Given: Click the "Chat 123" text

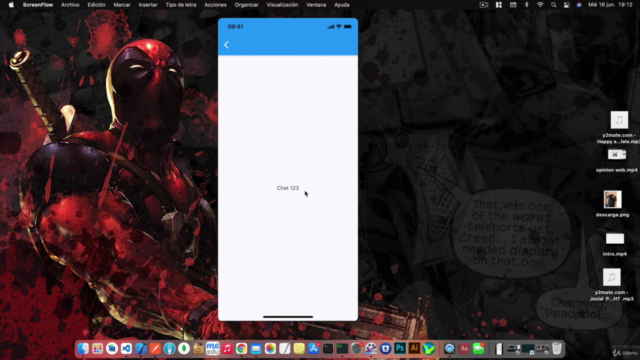Looking at the screenshot, I should pos(288,188).
